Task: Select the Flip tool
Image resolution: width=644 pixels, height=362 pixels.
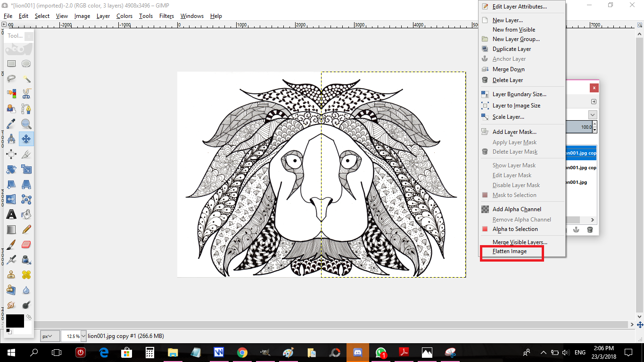Action: pos(11,199)
